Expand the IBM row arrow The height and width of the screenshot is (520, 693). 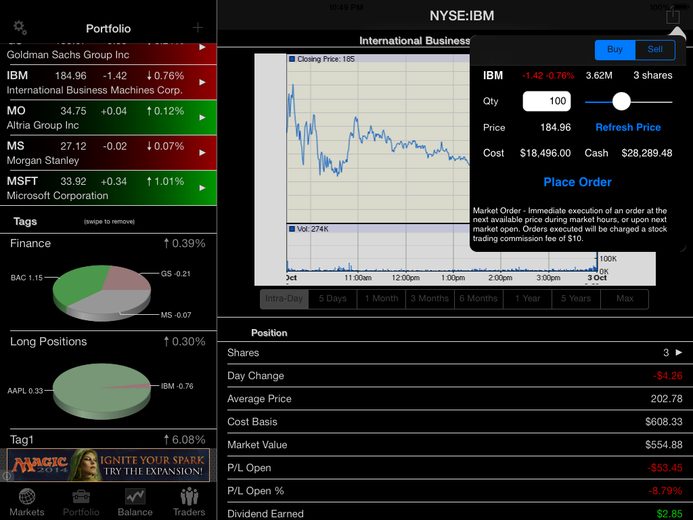click(x=202, y=82)
